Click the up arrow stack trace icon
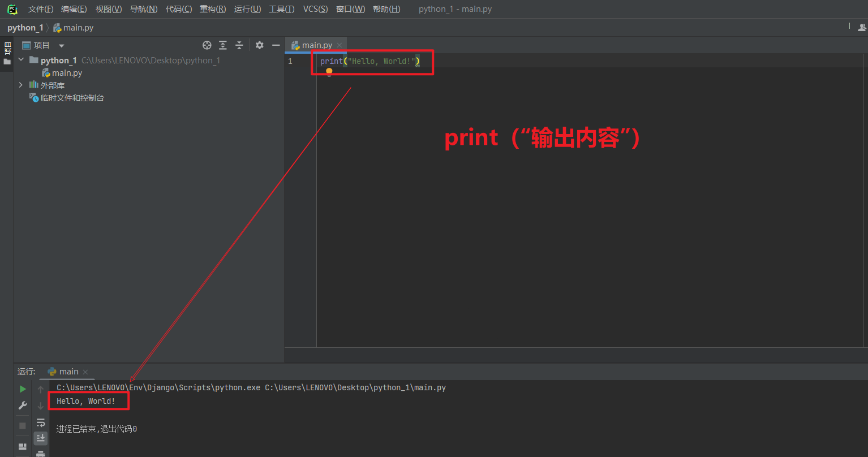The height and width of the screenshot is (457, 868). click(x=41, y=389)
